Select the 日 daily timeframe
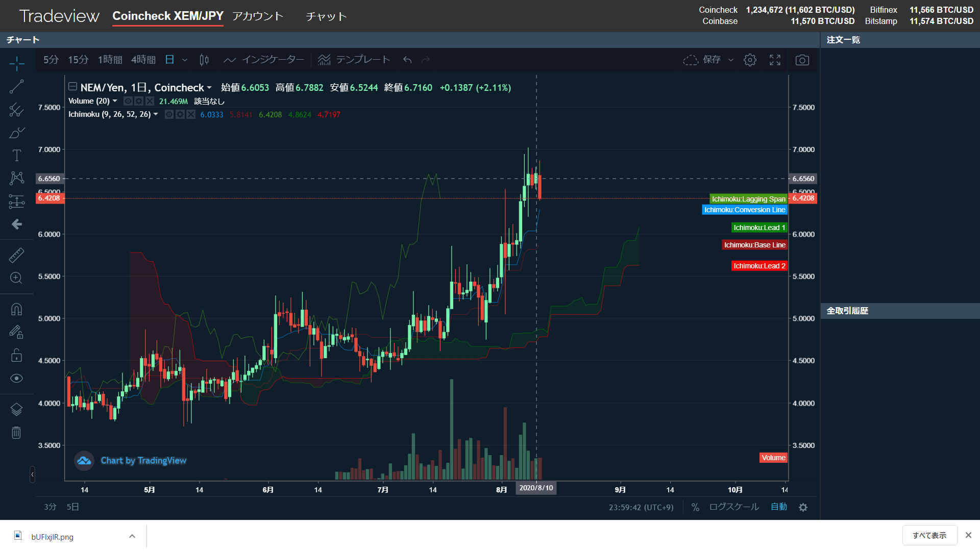980x551 pixels. [169, 60]
